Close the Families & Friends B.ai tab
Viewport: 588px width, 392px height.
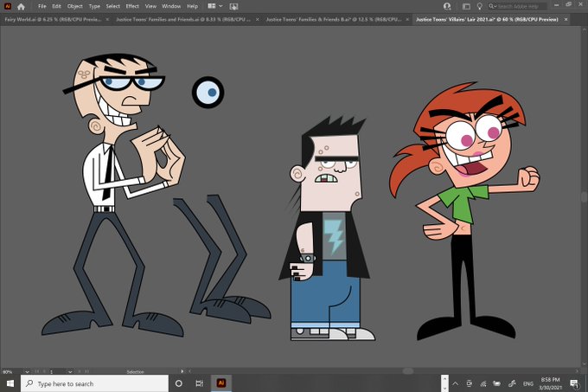tap(407, 20)
